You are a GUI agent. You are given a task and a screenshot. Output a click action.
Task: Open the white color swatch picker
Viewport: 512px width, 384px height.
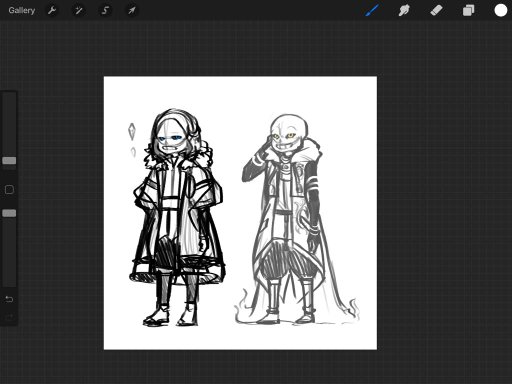(500, 10)
